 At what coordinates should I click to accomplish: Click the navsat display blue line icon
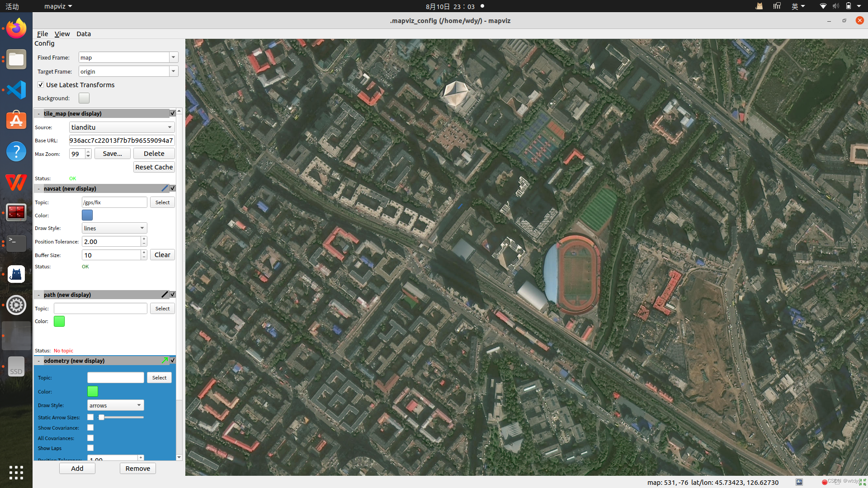(165, 188)
